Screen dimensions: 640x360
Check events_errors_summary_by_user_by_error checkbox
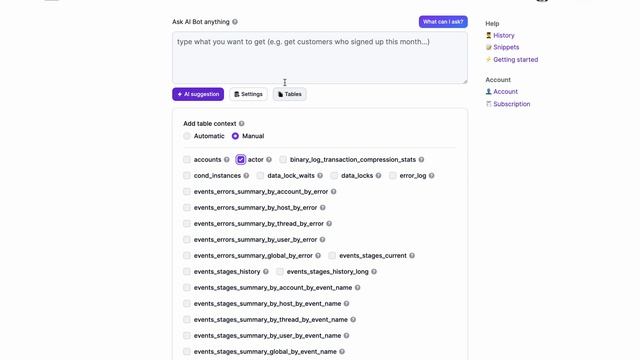187,240
